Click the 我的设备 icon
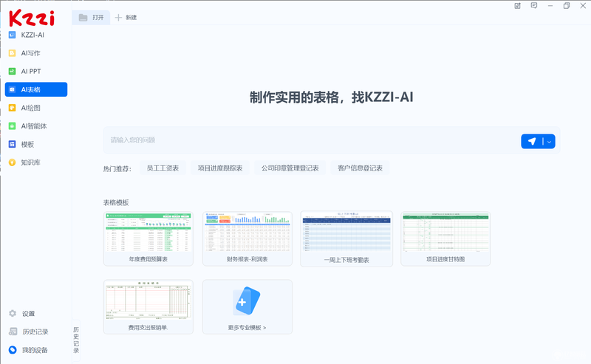The width and height of the screenshot is (591, 364). (13, 350)
